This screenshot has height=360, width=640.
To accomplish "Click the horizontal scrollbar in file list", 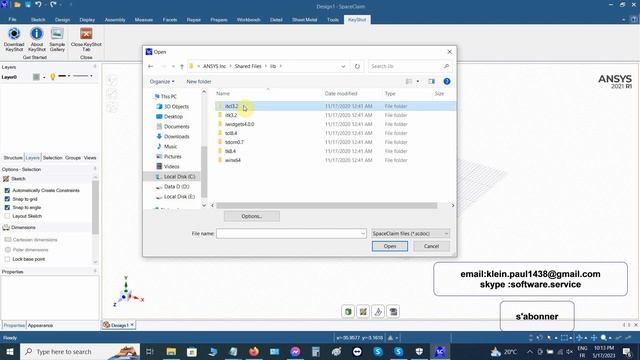I will (327, 206).
